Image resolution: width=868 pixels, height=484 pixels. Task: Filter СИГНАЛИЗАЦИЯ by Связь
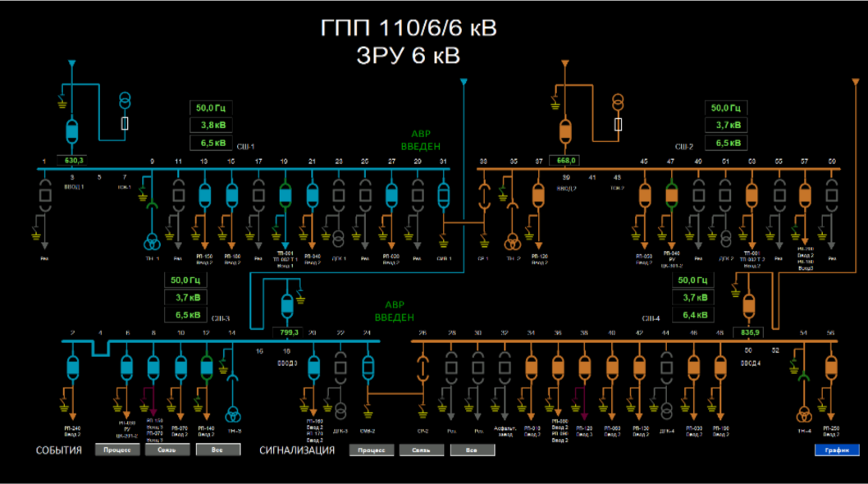[421, 450]
